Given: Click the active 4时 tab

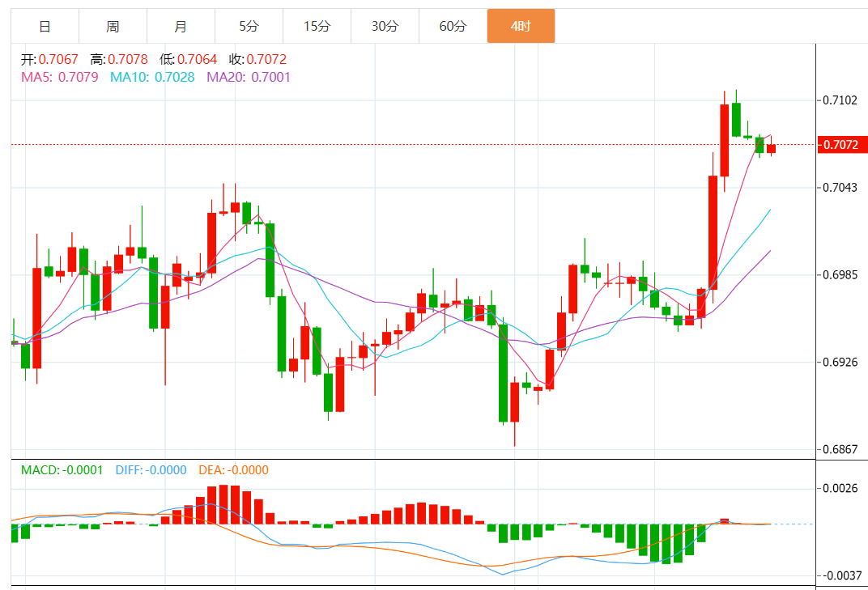Looking at the screenshot, I should [521, 26].
